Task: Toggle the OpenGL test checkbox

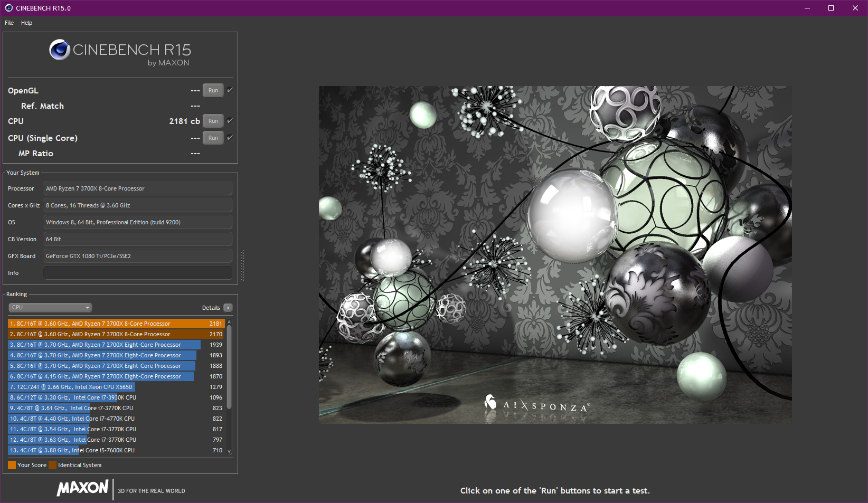Action: [230, 90]
